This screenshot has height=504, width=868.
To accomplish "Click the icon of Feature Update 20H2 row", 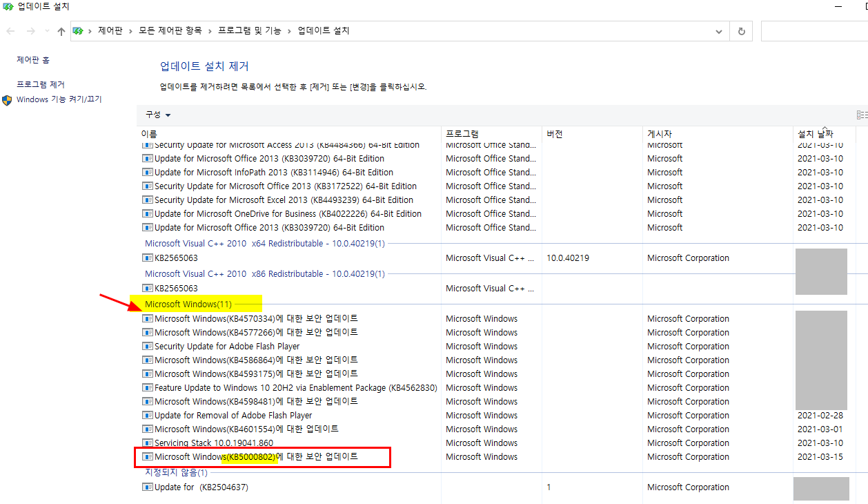I will coord(148,388).
